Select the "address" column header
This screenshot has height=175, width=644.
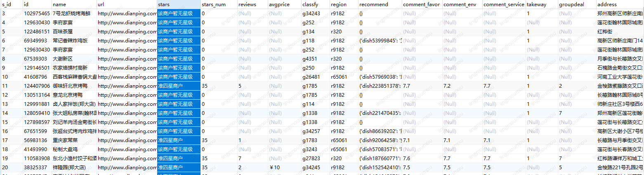click(x=619, y=5)
